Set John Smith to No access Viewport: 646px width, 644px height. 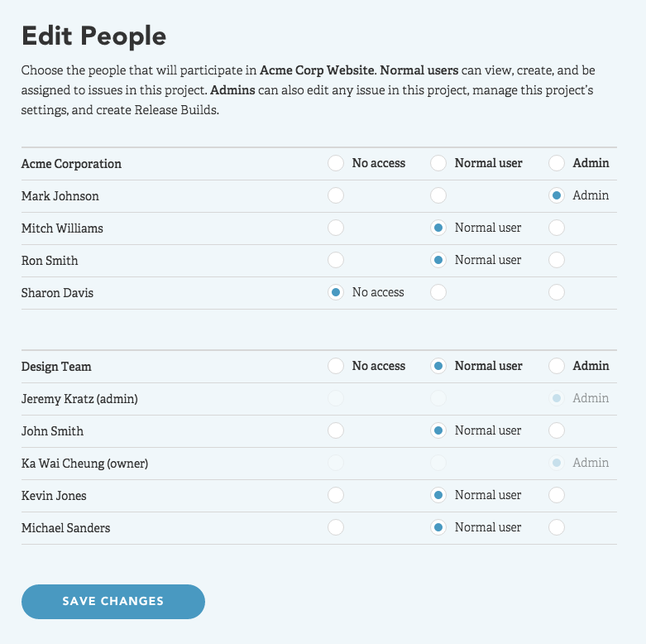click(x=335, y=430)
